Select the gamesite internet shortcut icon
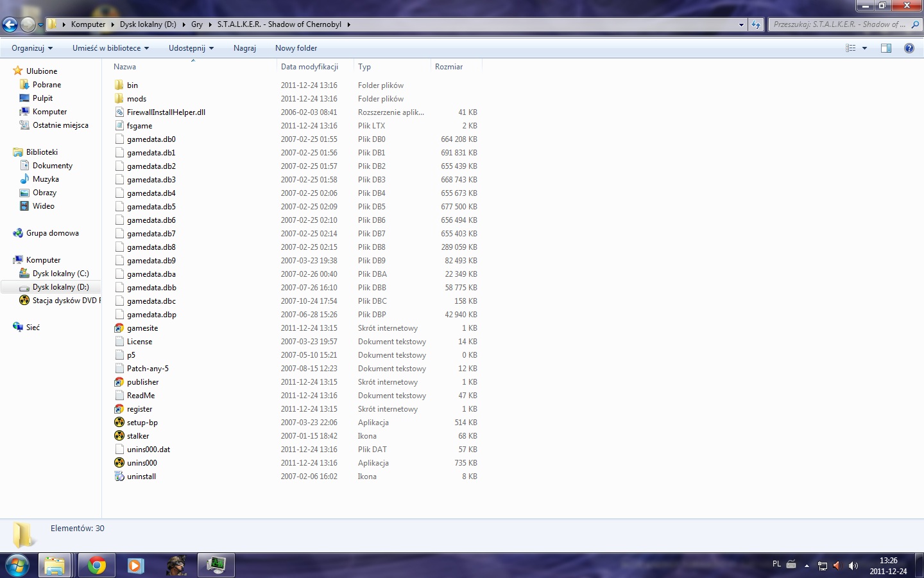 pos(119,328)
